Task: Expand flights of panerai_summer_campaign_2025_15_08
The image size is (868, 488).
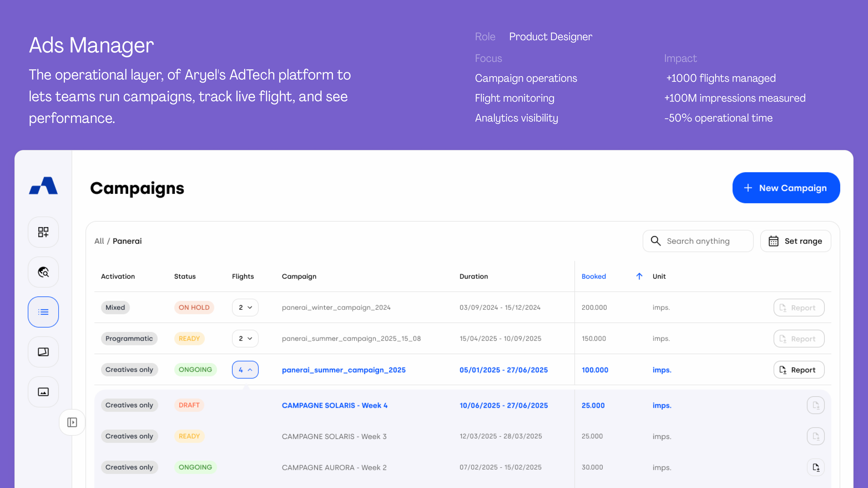Action: tap(245, 338)
